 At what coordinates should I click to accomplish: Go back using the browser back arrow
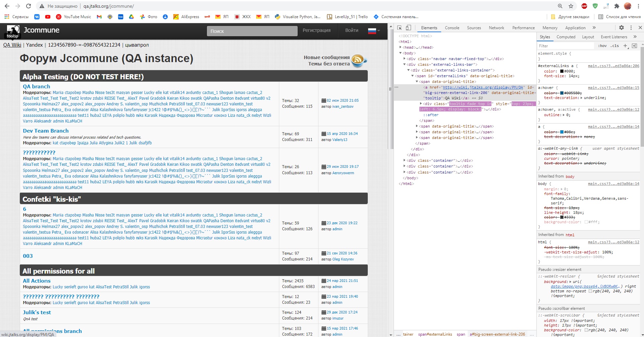tap(7, 6)
